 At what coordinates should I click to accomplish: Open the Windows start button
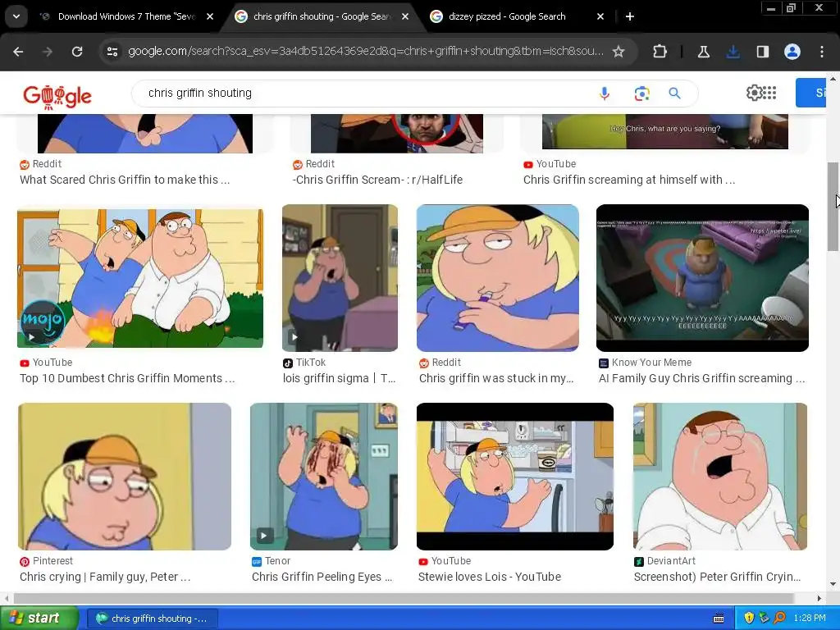tap(39, 618)
